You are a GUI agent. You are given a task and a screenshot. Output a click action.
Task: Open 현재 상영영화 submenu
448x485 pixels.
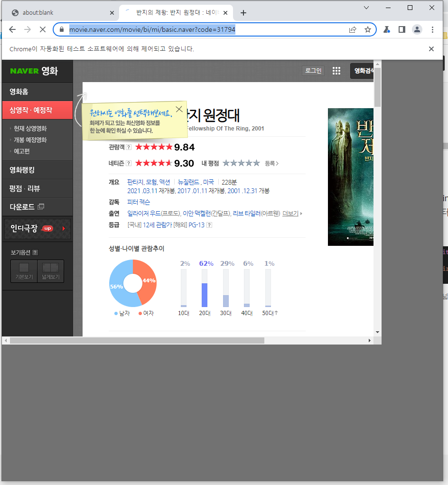coord(30,128)
